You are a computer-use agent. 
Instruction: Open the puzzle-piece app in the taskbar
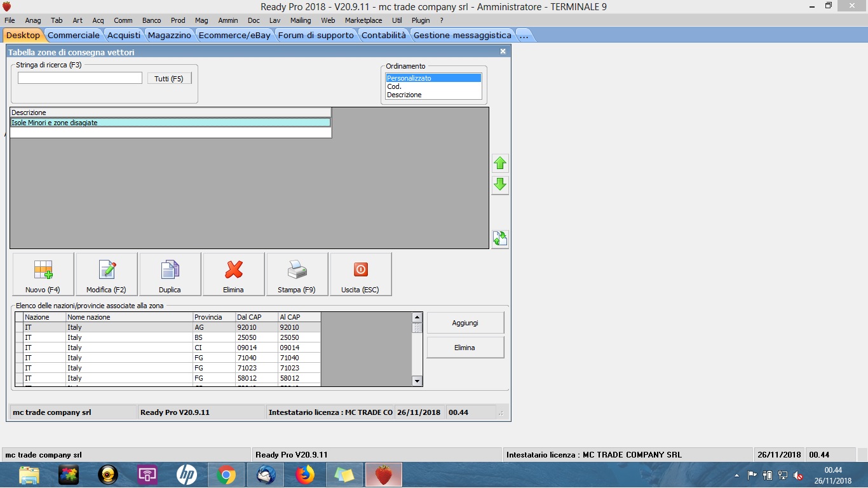tap(69, 475)
